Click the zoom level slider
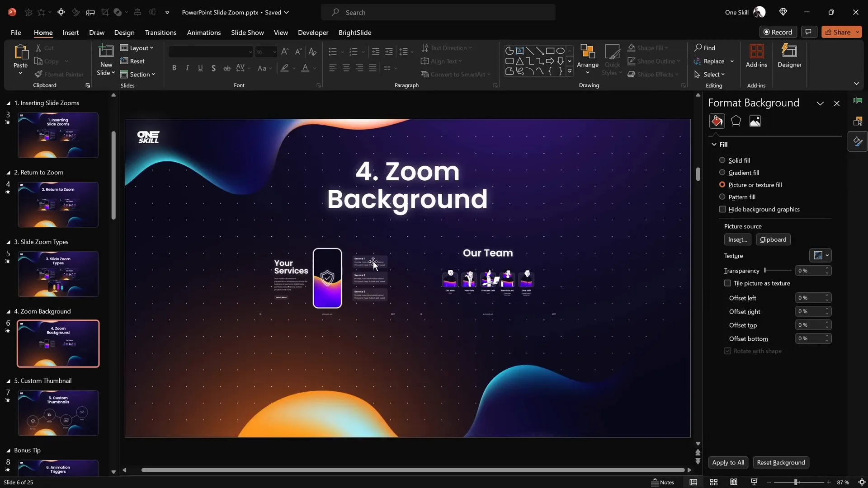This screenshot has width=868, height=488. 798,482
